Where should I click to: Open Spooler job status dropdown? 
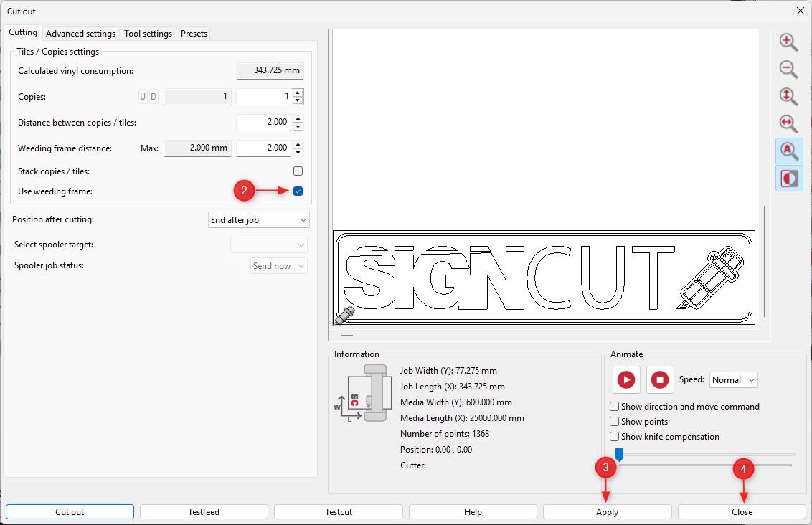click(x=278, y=266)
